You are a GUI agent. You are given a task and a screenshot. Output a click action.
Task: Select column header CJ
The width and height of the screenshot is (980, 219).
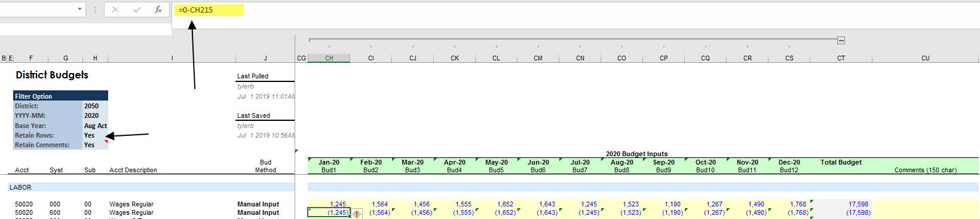click(x=413, y=58)
